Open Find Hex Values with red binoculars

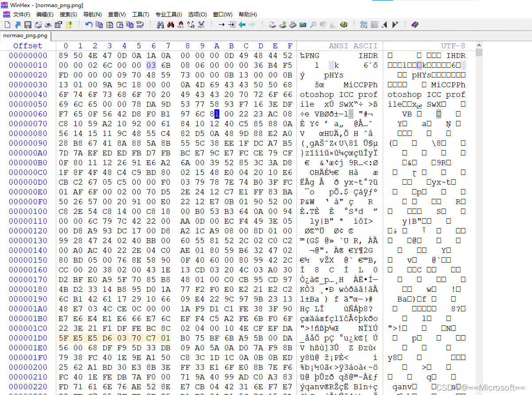(x=171, y=25)
